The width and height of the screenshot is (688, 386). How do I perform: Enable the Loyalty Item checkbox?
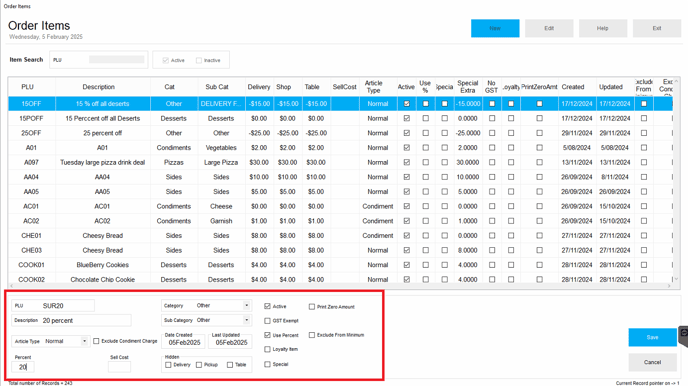(267, 350)
